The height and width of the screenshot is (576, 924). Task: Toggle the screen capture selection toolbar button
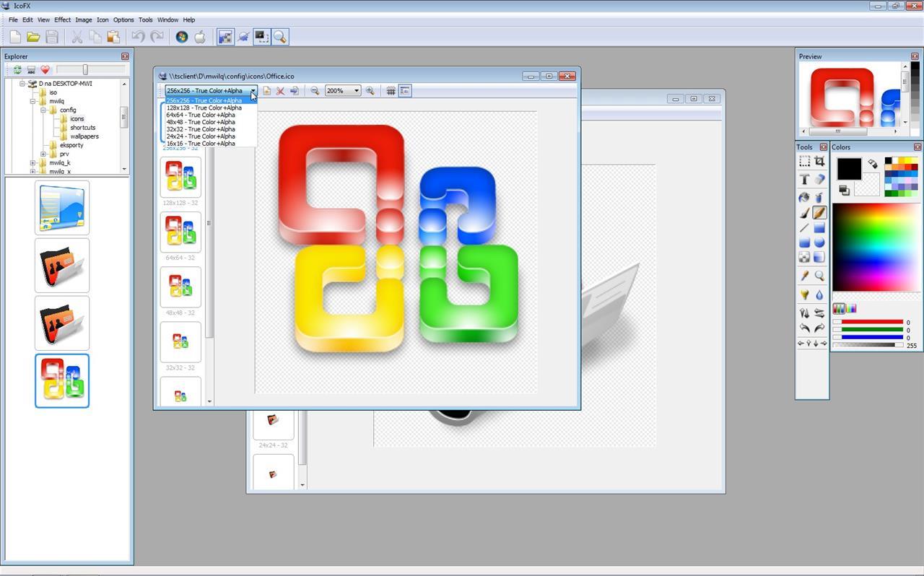[261, 37]
